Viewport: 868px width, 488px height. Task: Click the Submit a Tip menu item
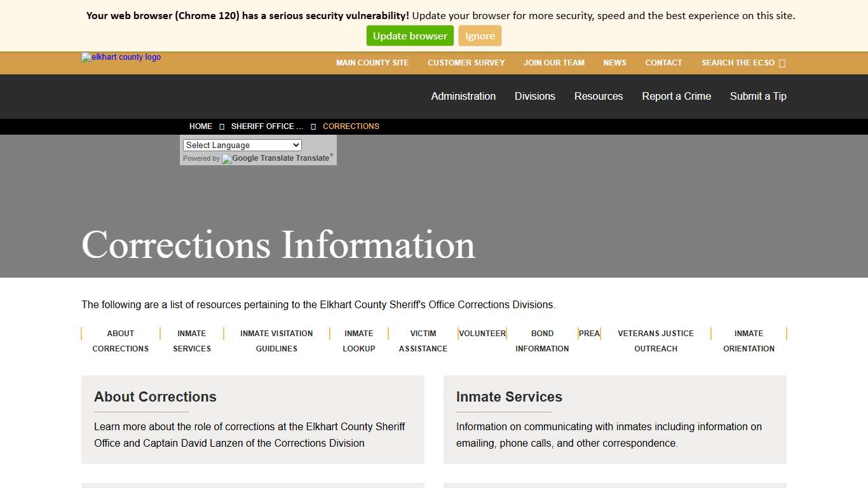pos(758,96)
